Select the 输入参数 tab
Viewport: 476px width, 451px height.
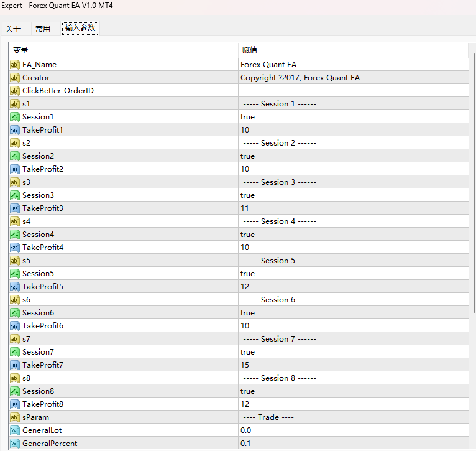pos(80,28)
